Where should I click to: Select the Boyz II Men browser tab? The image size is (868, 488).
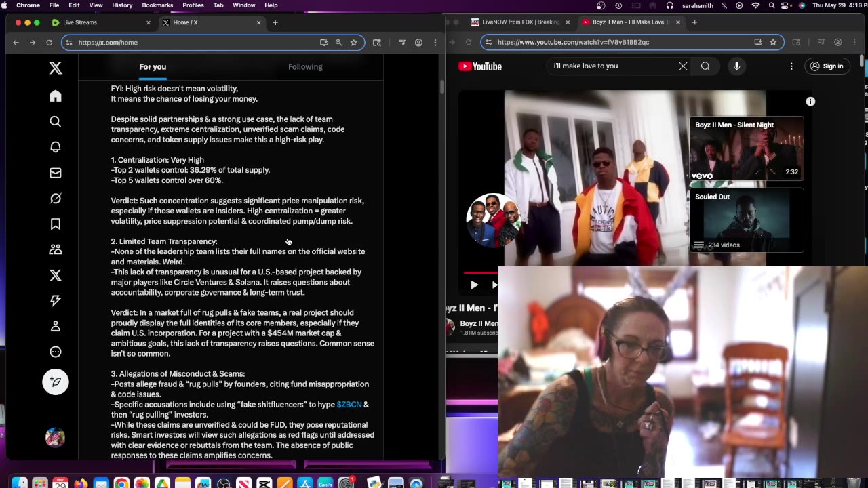(631, 22)
